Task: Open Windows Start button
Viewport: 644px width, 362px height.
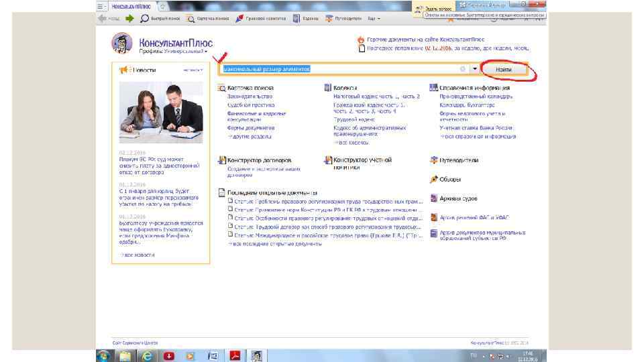Action: 103,356
